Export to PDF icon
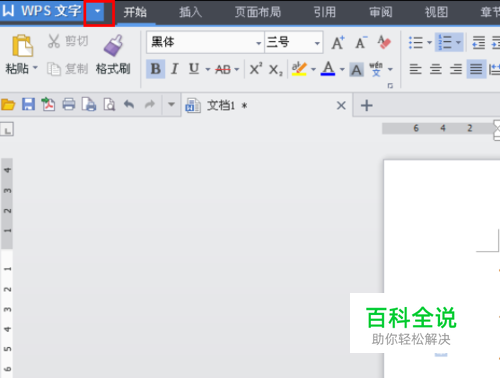The height and width of the screenshot is (378, 500). (x=48, y=104)
